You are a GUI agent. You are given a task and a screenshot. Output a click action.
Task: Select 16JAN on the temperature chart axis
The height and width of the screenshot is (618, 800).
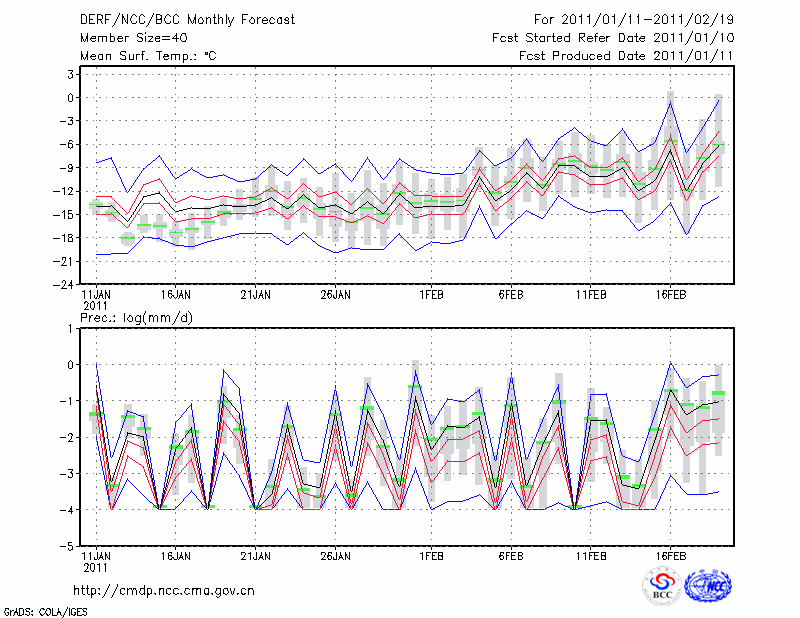(x=176, y=296)
